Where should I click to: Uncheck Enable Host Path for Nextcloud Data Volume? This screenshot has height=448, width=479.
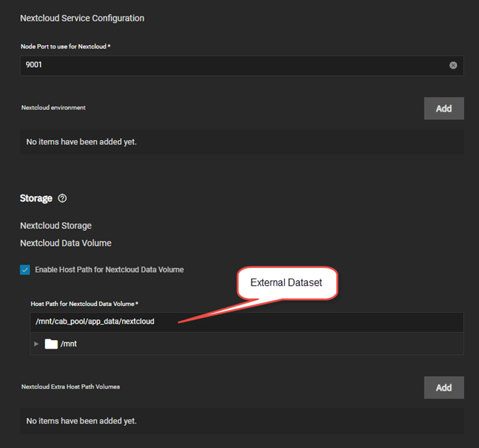(25, 269)
